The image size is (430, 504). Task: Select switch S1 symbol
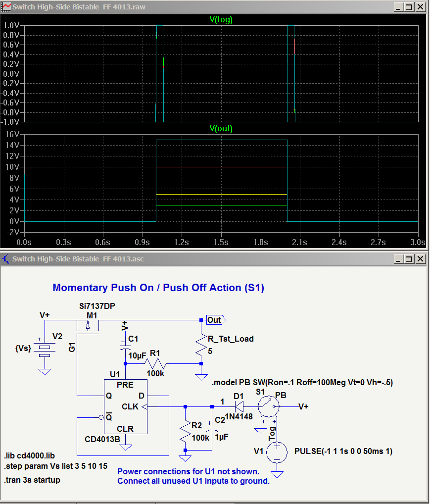[269, 406]
